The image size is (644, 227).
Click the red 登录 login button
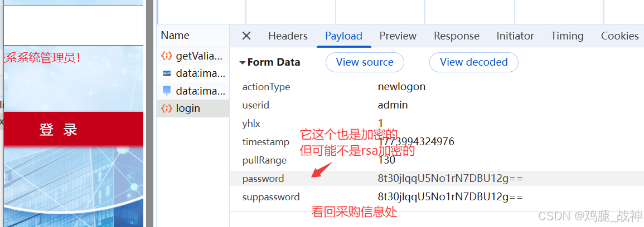point(73,130)
